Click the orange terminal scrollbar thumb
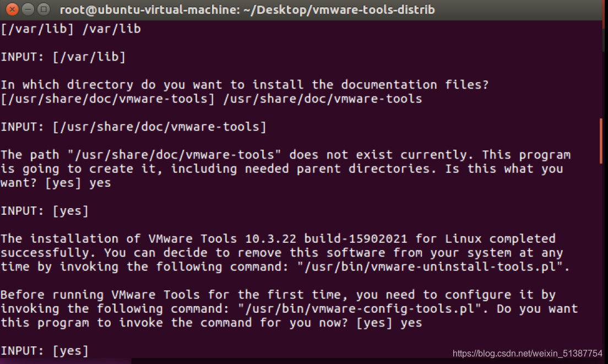 tap(601, 141)
